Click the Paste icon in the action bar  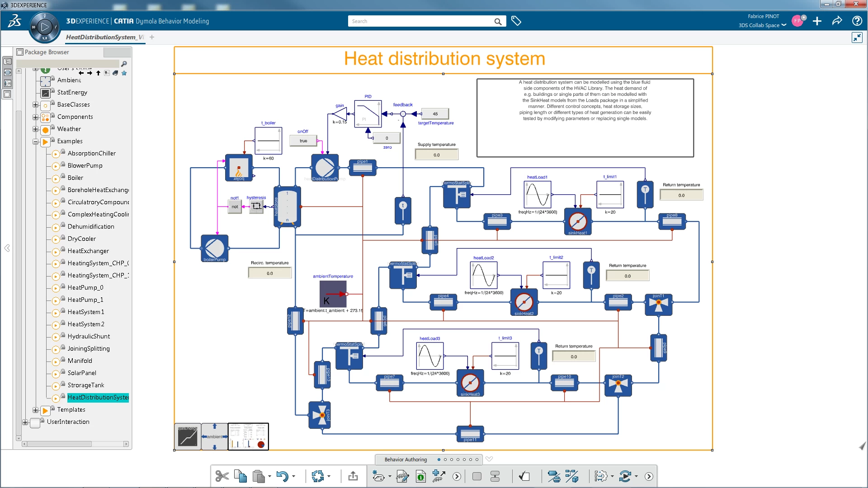pyautogui.click(x=258, y=476)
